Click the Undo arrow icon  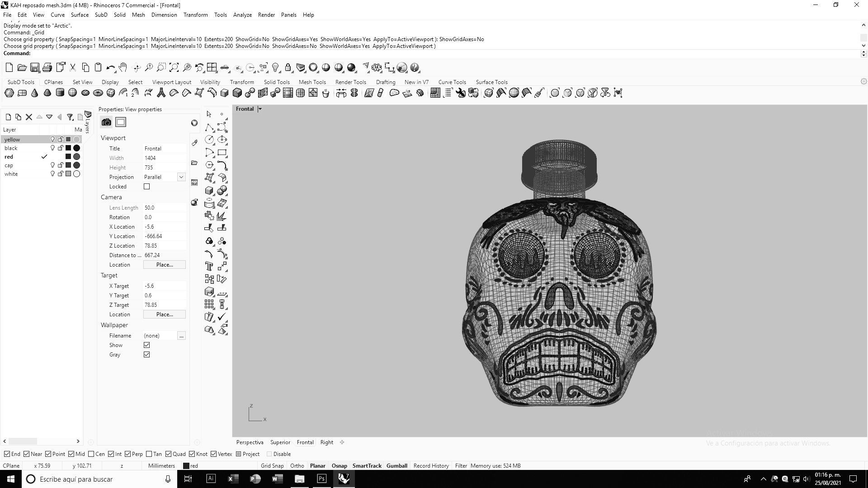click(x=110, y=68)
